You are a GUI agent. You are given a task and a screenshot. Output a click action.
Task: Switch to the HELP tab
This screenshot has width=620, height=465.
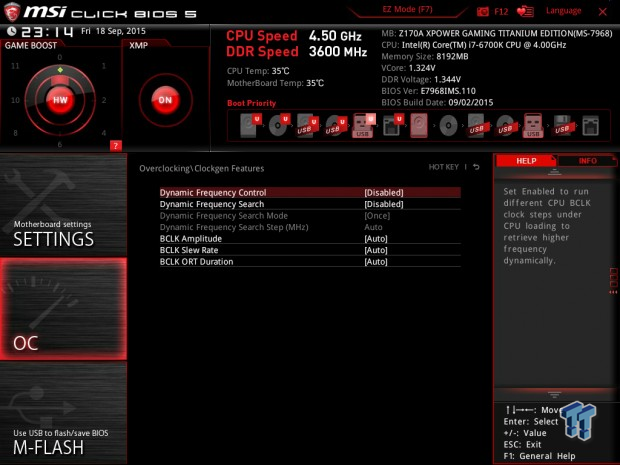(526, 161)
